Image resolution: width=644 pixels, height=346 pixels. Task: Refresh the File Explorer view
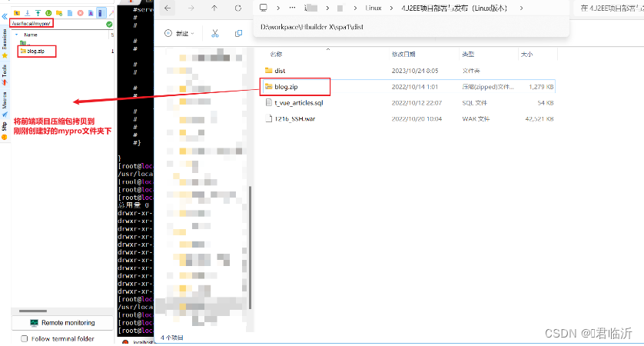[237, 8]
